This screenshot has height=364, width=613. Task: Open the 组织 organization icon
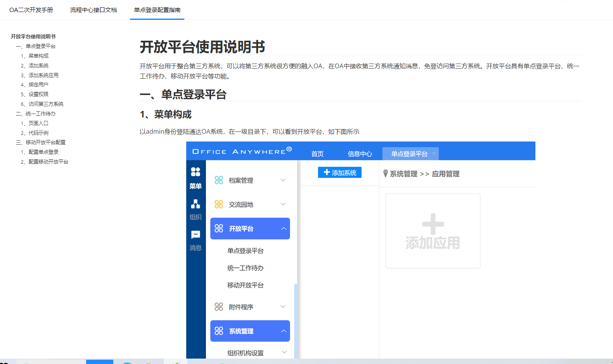pyautogui.click(x=196, y=204)
